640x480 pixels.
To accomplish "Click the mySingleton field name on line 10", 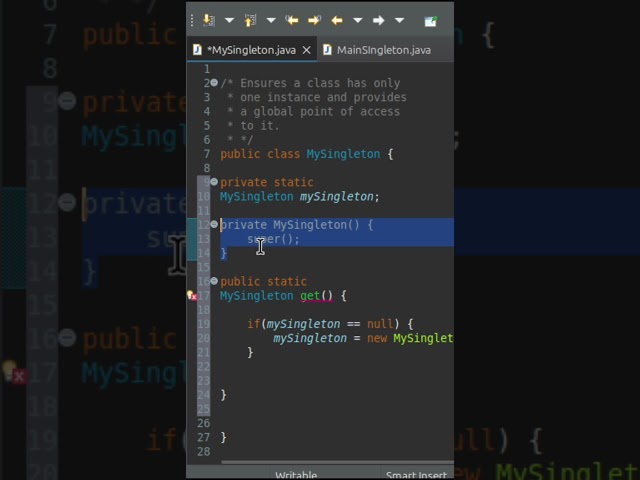I will (x=337, y=197).
